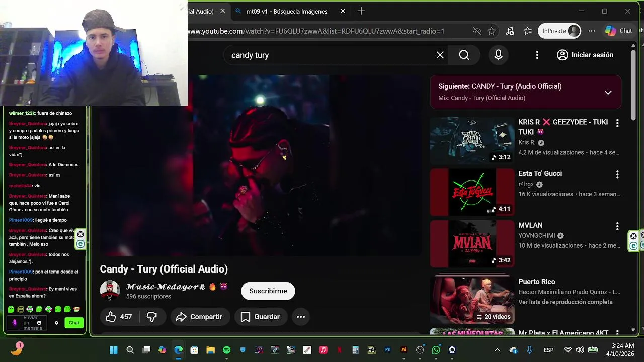Open options menu for Esta To' Gucci
Image resolution: width=644 pixels, height=362 pixels.
pyautogui.click(x=617, y=174)
